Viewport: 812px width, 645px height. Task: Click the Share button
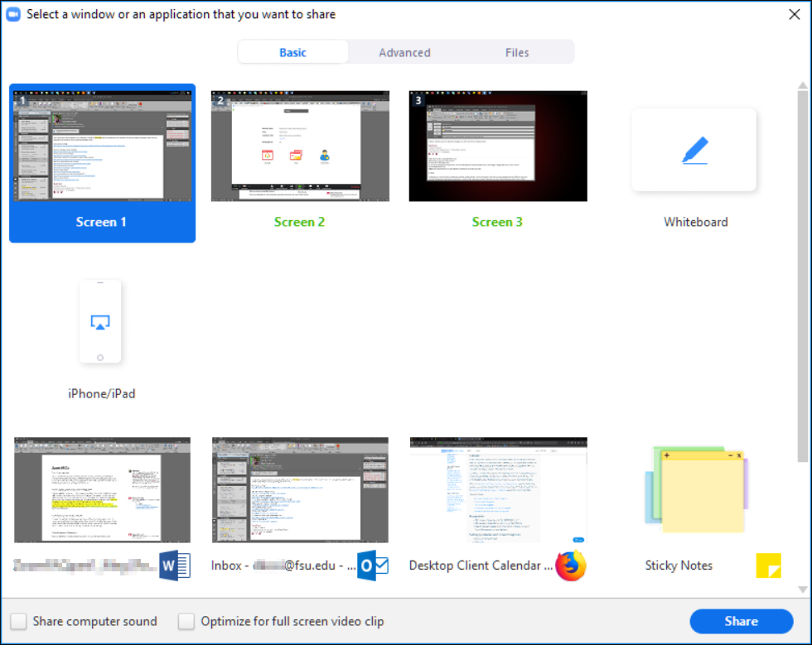[x=741, y=621]
